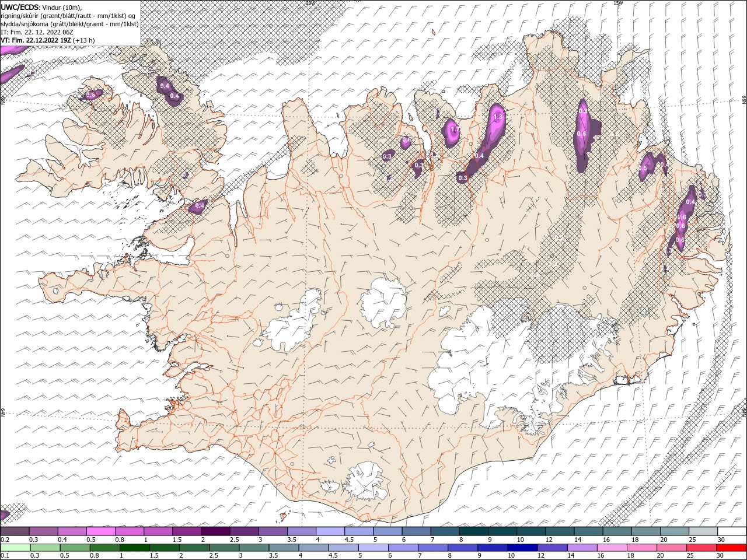
Task: Select the hot pink 20 swatch in lower legend
Action: [671, 548]
